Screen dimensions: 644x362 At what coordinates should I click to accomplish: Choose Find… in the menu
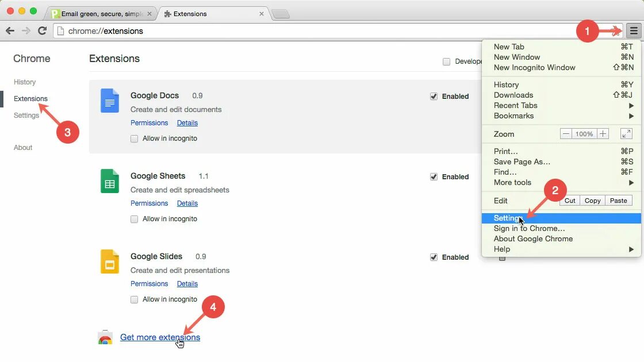pyautogui.click(x=561, y=172)
